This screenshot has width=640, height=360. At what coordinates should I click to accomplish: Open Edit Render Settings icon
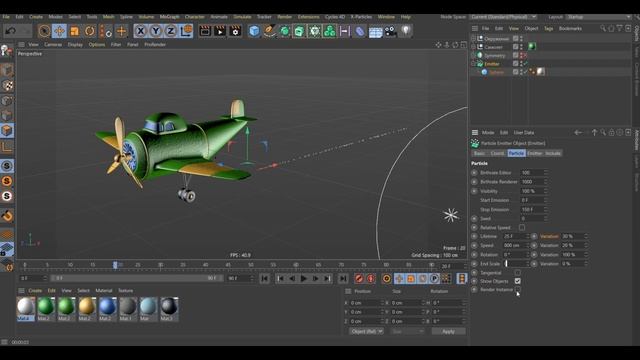pyautogui.click(x=235, y=31)
